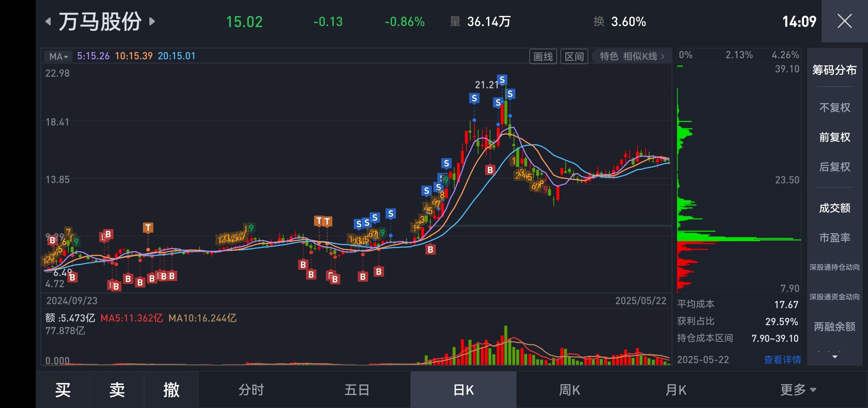This screenshot has height=408, width=868.
Task: Open the 画线 drawing tool
Action: click(x=543, y=56)
